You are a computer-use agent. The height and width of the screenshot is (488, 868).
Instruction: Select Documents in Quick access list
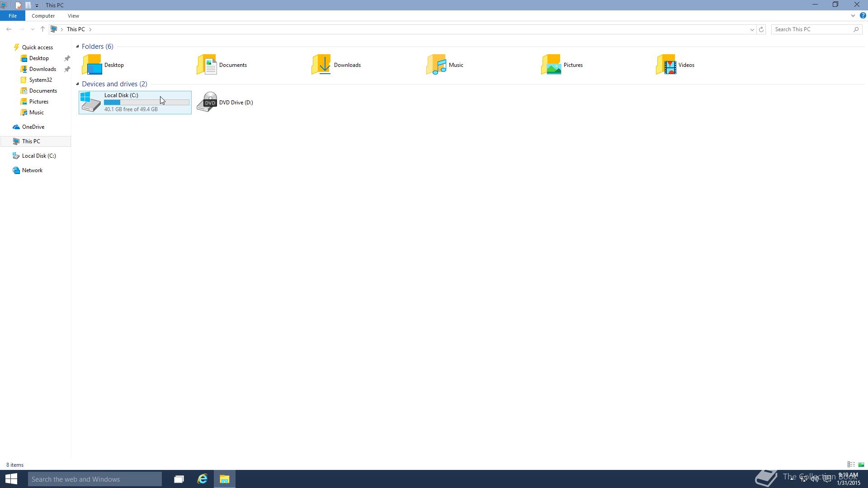point(43,91)
